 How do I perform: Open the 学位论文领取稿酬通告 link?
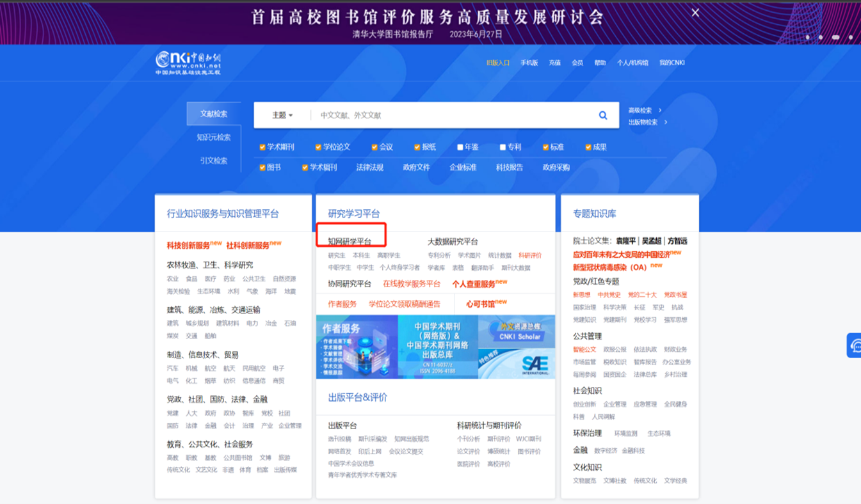(x=405, y=304)
